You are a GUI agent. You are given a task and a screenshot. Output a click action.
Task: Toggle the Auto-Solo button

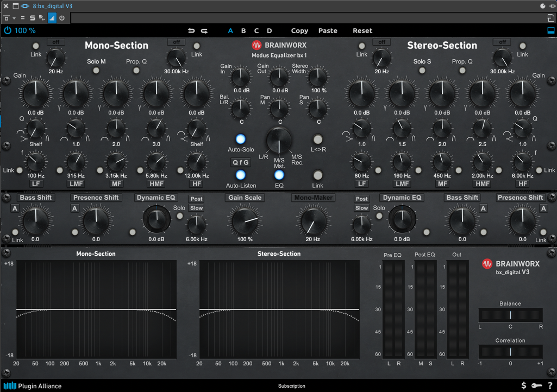coord(241,139)
